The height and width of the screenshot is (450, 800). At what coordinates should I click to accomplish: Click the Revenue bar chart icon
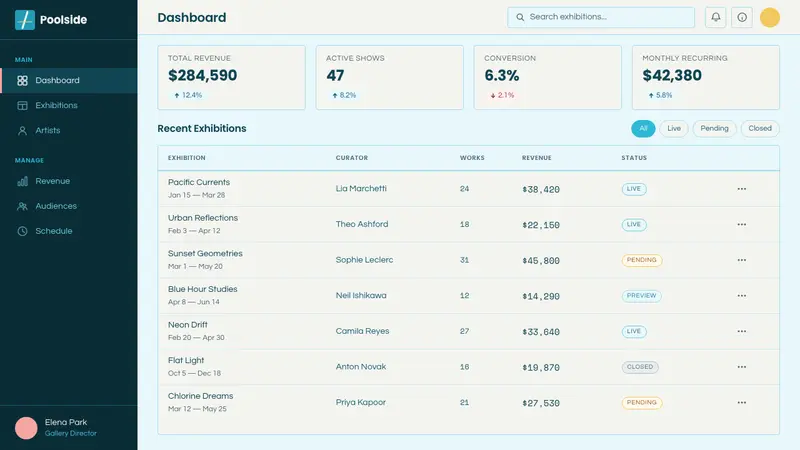(22, 181)
